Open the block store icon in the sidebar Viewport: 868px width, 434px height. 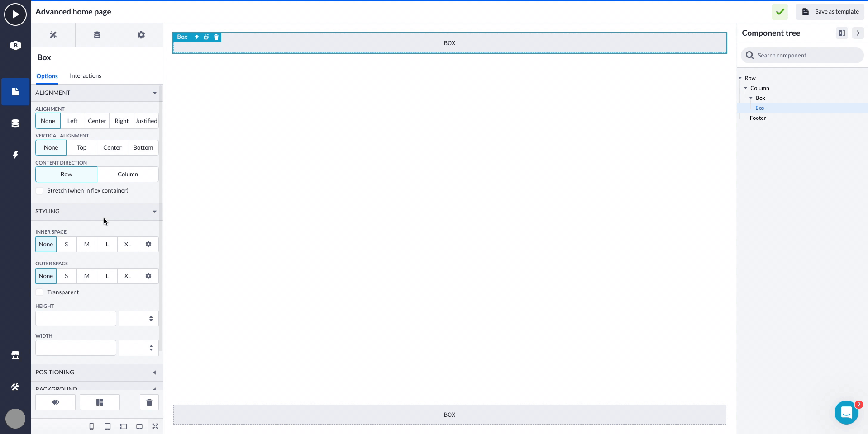point(15,355)
